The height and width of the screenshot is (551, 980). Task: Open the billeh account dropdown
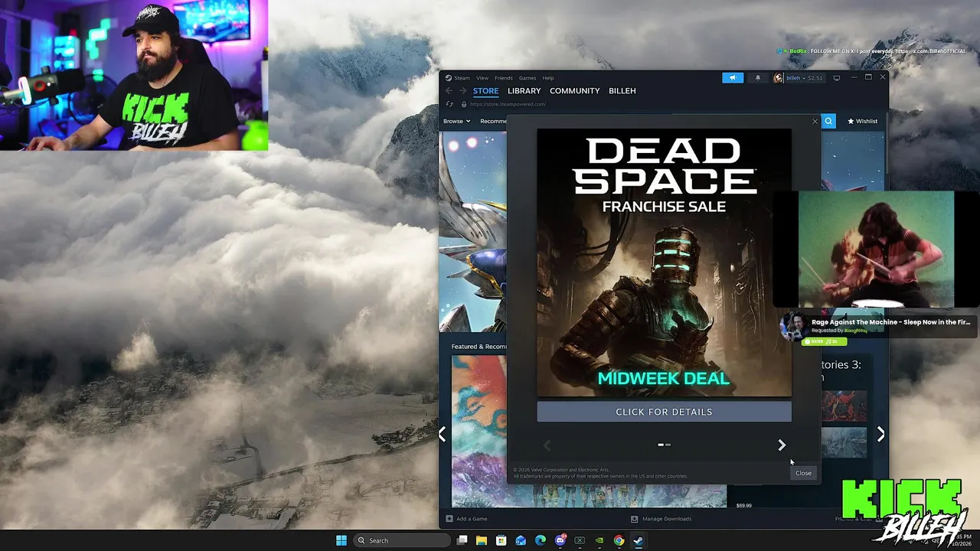pos(798,77)
